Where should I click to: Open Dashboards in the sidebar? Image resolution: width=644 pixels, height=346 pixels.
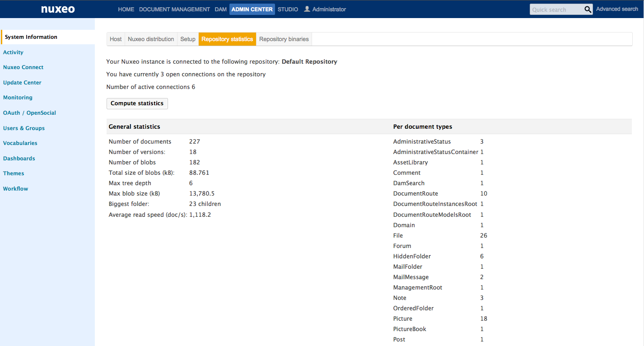pyautogui.click(x=19, y=159)
